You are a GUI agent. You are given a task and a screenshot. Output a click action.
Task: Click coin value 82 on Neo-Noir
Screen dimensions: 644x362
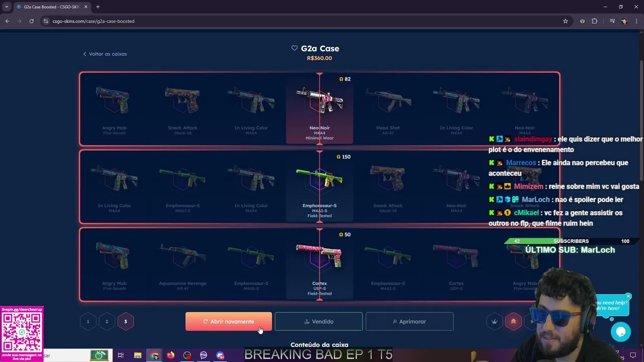coord(345,79)
